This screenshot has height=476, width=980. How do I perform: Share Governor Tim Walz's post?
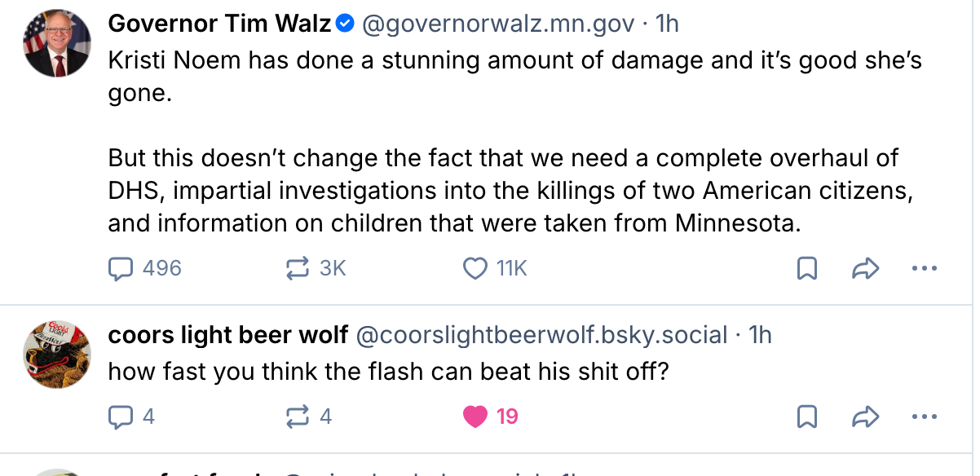(864, 268)
